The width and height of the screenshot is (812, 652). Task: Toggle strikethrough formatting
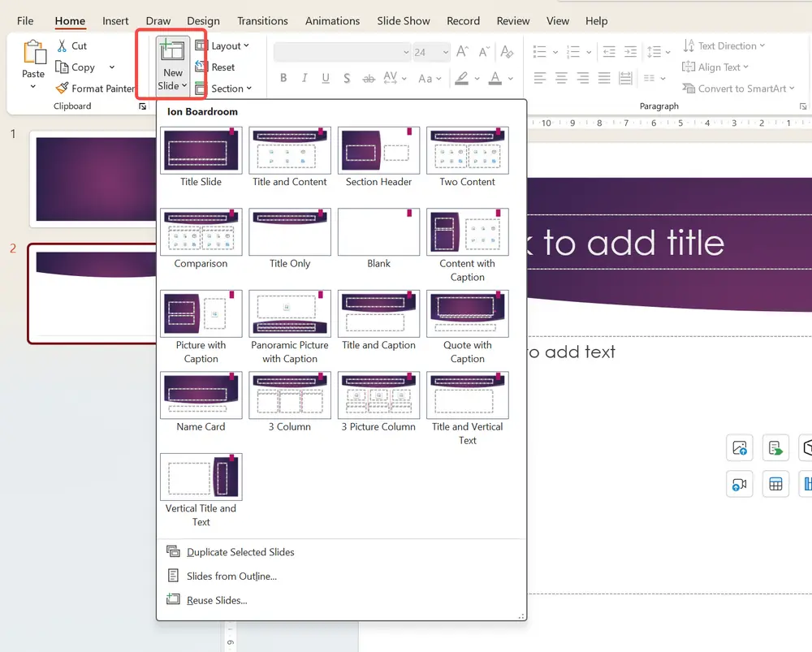[368, 79]
